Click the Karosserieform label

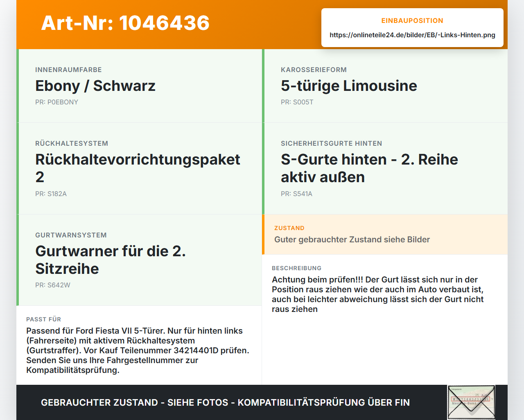(314, 70)
